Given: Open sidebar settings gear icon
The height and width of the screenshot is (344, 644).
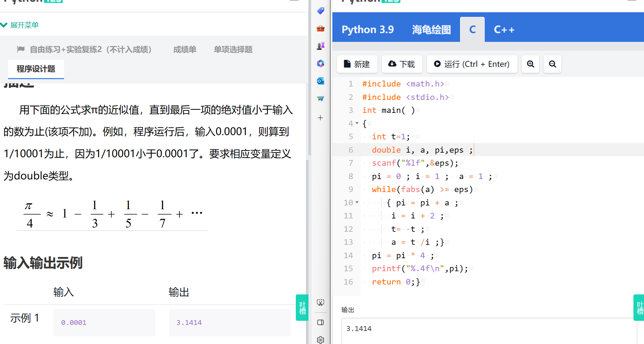Looking at the screenshot, I should point(320,339).
